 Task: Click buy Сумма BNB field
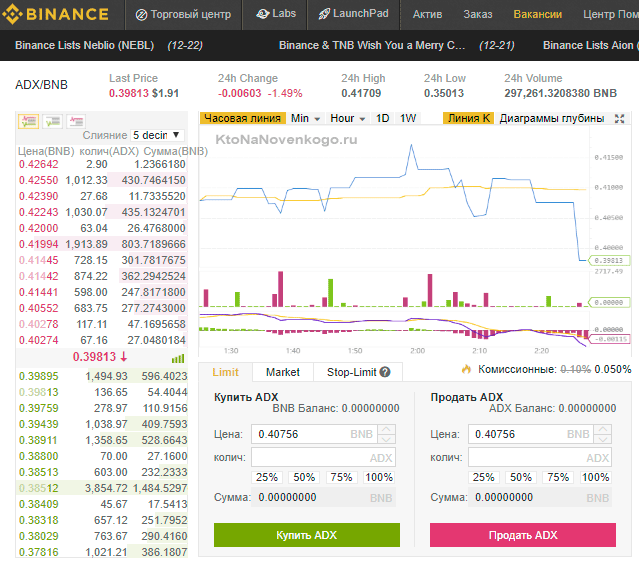(x=323, y=497)
